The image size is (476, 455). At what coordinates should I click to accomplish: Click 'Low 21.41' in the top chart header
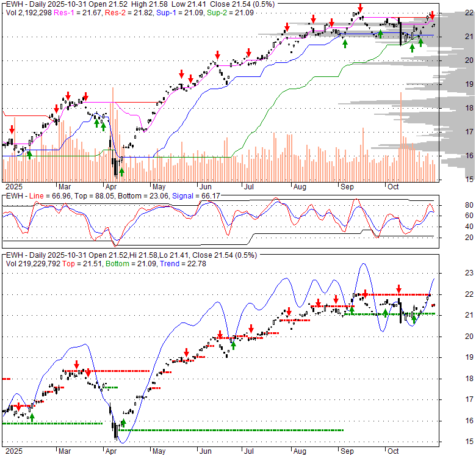pyautogui.click(x=189, y=4)
